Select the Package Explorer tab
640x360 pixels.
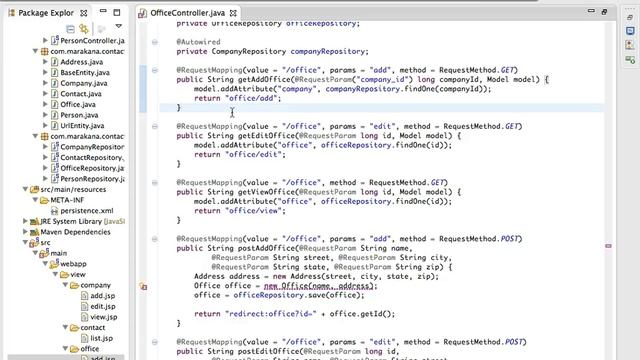pyautogui.click(x=46, y=13)
